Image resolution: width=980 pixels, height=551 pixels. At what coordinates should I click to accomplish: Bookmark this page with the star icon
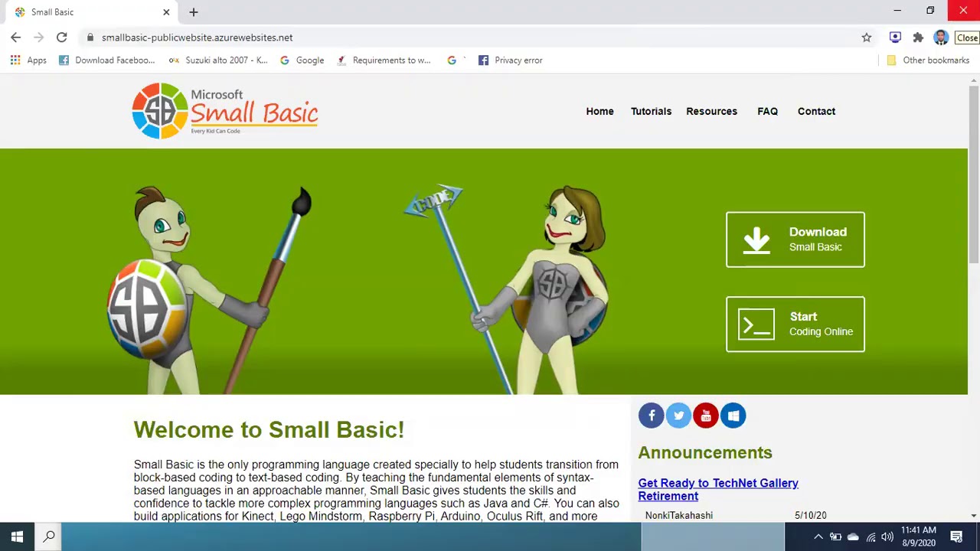(x=867, y=37)
